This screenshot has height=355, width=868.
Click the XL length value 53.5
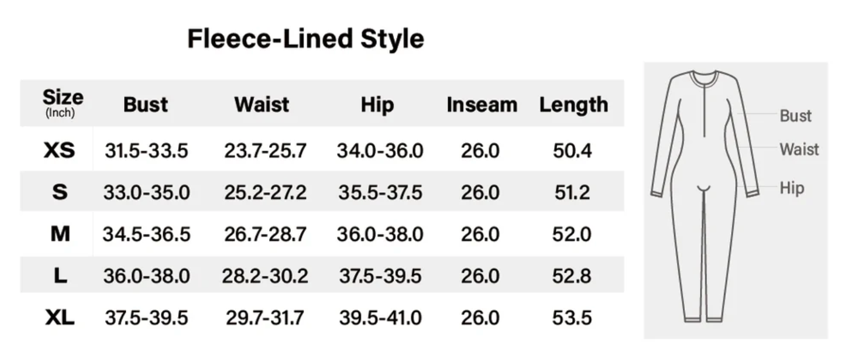(x=572, y=317)
